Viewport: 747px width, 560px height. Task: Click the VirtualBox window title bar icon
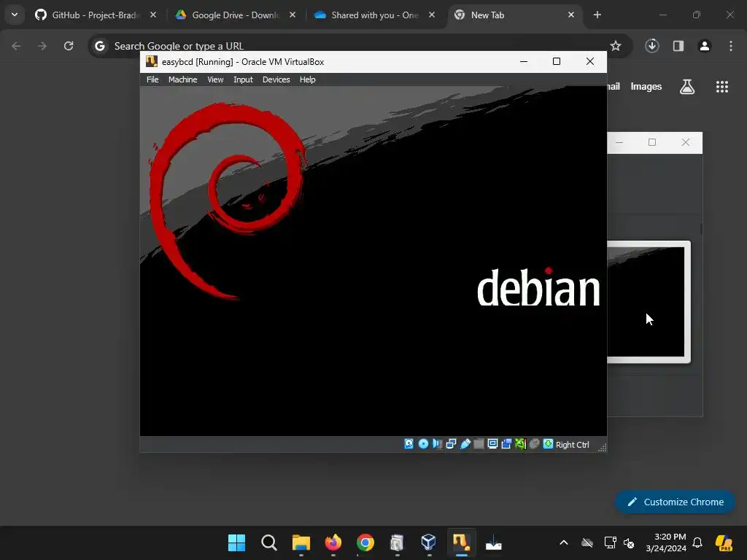152,61
